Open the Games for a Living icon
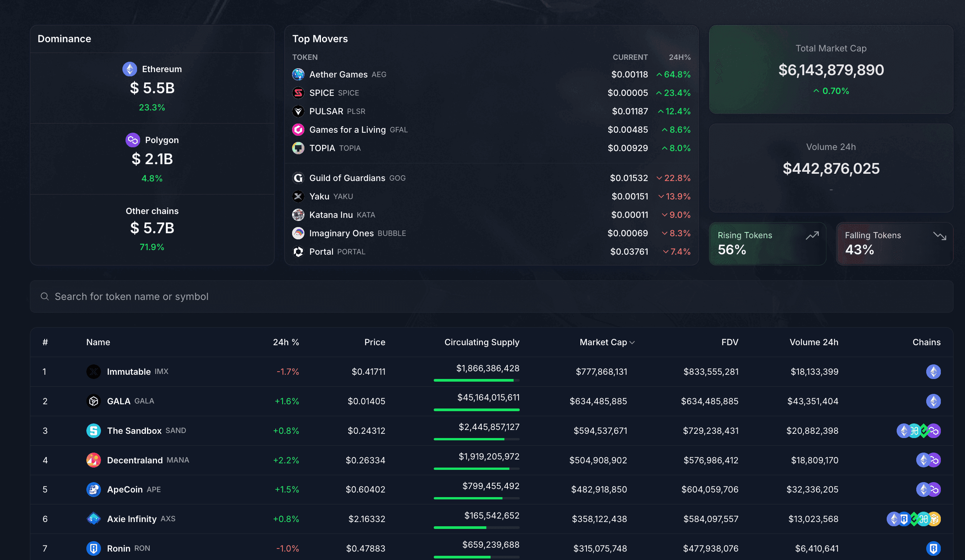This screenshot has width=965, height=560. 298,130
